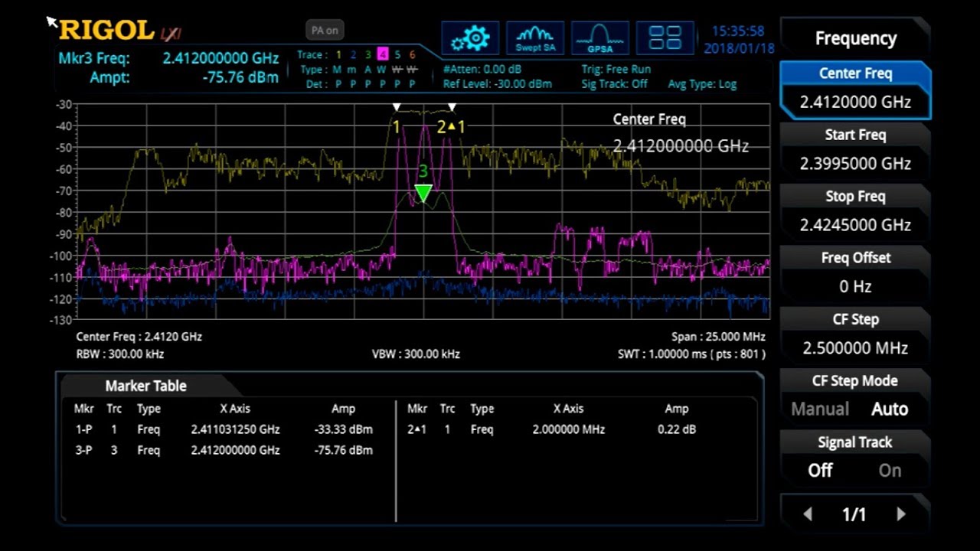Click the Trig: Free Run status

pos(616,69)
